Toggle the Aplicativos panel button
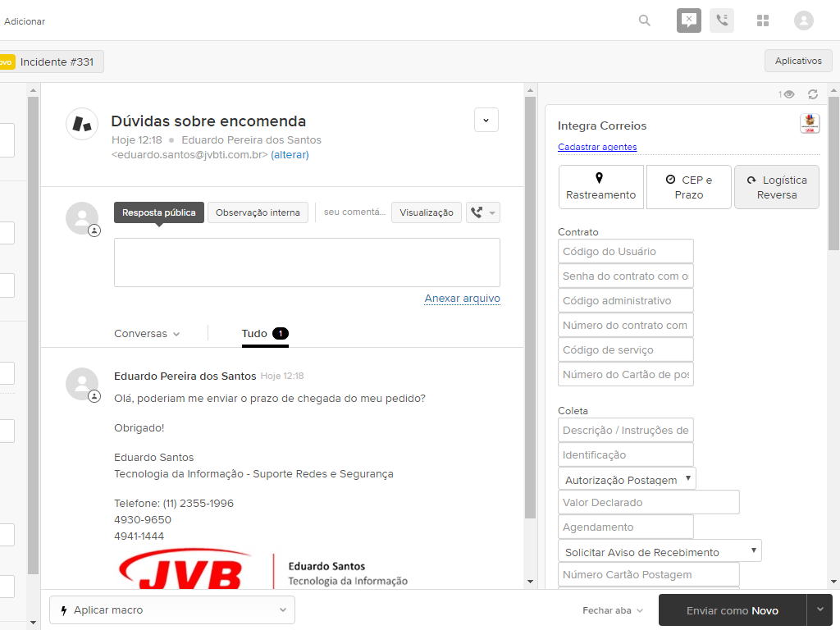Viewport: 840px width, 630px height. coord(798,61)
